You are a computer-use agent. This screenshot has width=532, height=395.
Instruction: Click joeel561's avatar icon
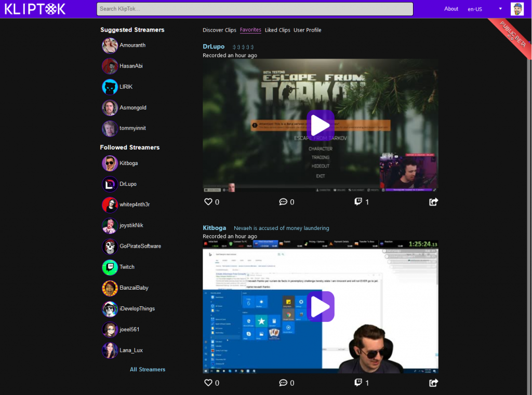(x=110, y=330)
